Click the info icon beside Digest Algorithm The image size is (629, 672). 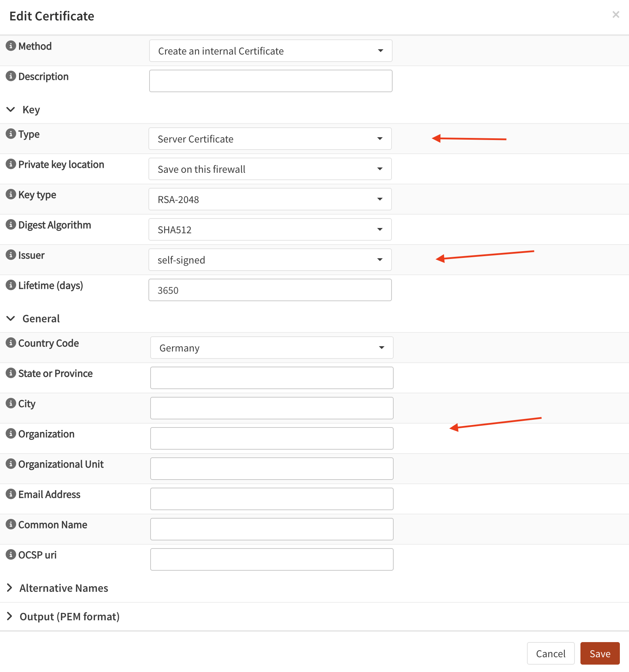point(11,224)
